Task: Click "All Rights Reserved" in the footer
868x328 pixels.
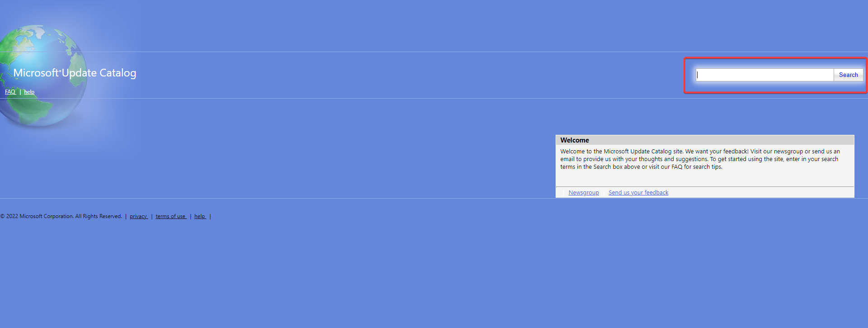Action: click(99, 216)
